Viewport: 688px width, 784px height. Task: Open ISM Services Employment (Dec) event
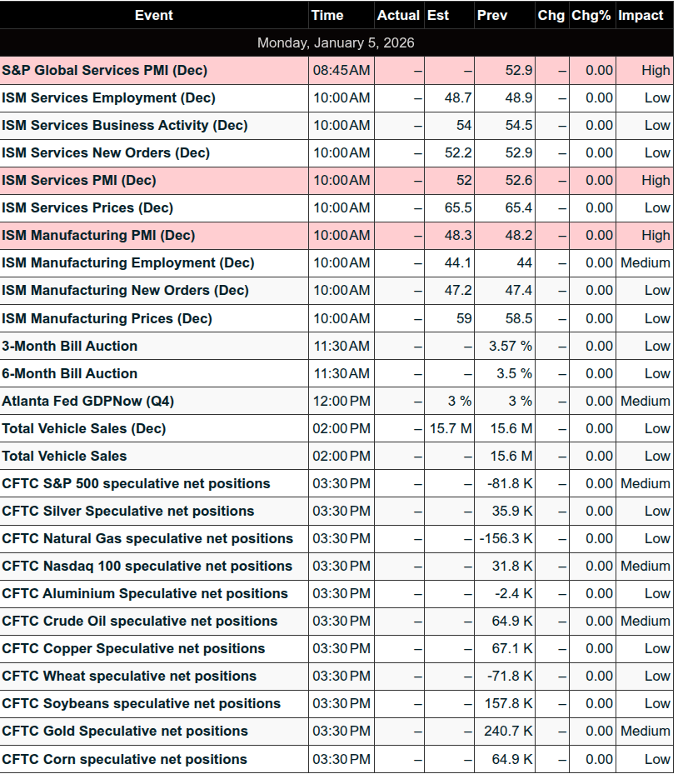point(108,98)
